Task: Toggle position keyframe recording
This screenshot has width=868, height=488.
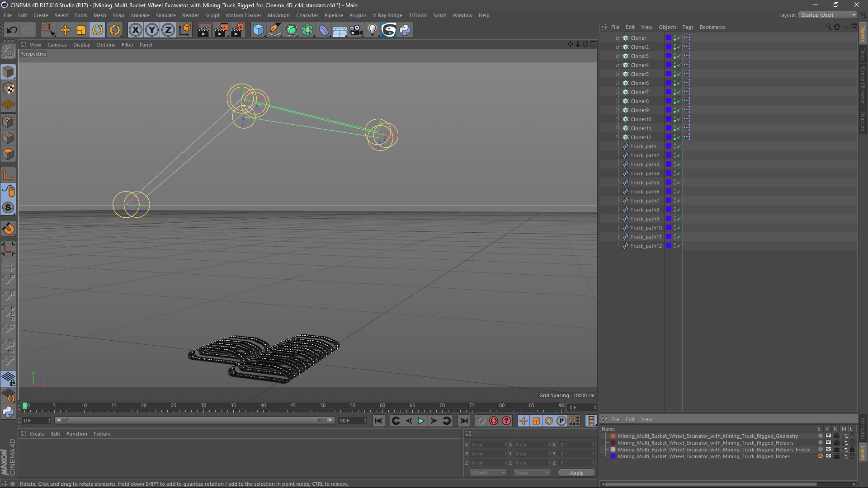Action: [x=523, y=421]
